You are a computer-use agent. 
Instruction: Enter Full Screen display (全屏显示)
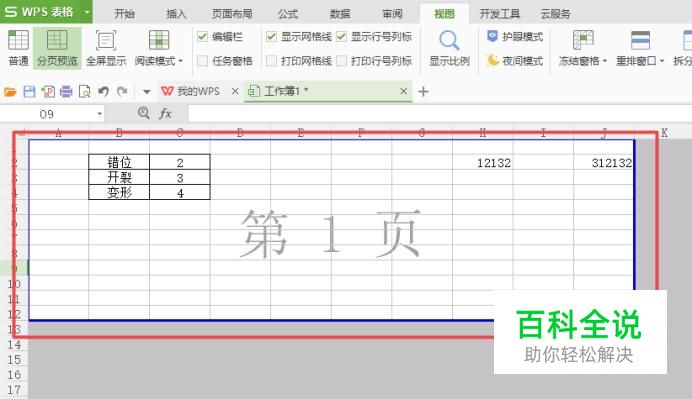tap(106, 48)
